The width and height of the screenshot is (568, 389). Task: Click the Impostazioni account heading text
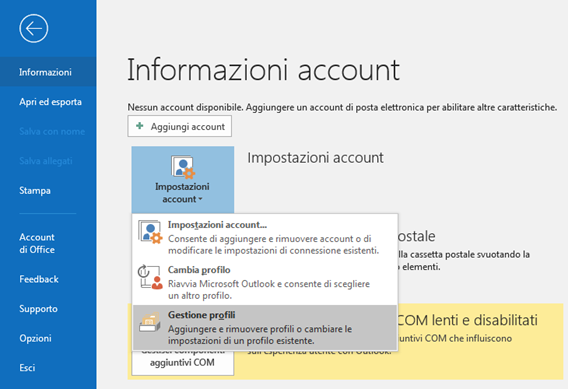315,158
